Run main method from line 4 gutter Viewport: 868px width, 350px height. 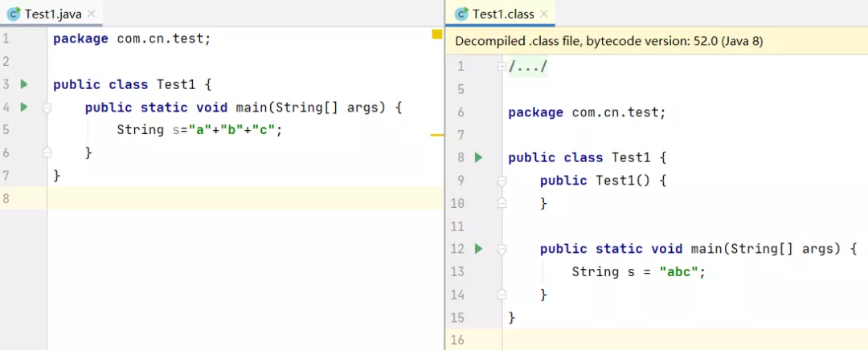tap(24, 107)
